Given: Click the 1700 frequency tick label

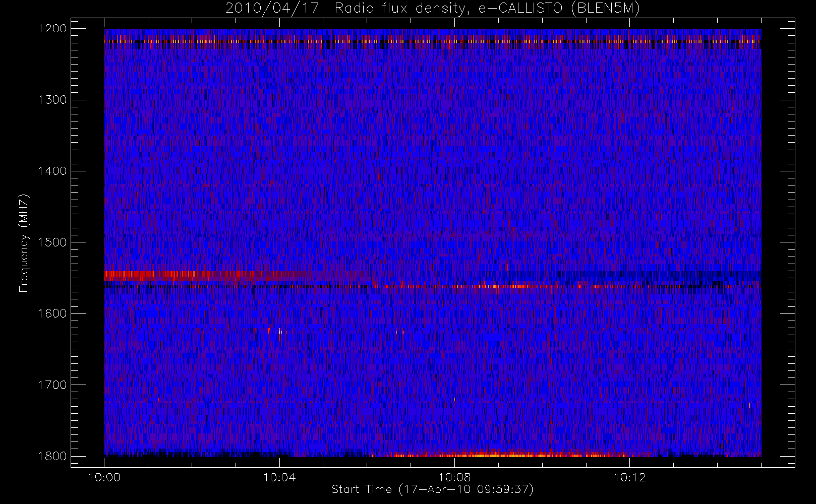Looking at the screenshot, I should pyautogui.click(x=52, y=385).
